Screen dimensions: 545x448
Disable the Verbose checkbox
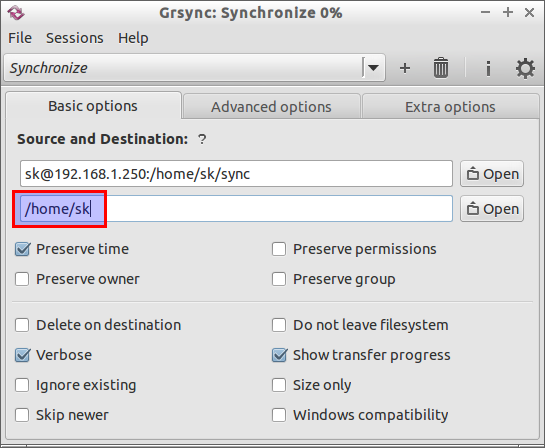[22, 355]
